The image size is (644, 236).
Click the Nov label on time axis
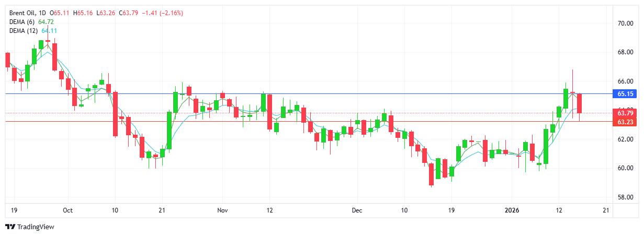pos(223,210)
